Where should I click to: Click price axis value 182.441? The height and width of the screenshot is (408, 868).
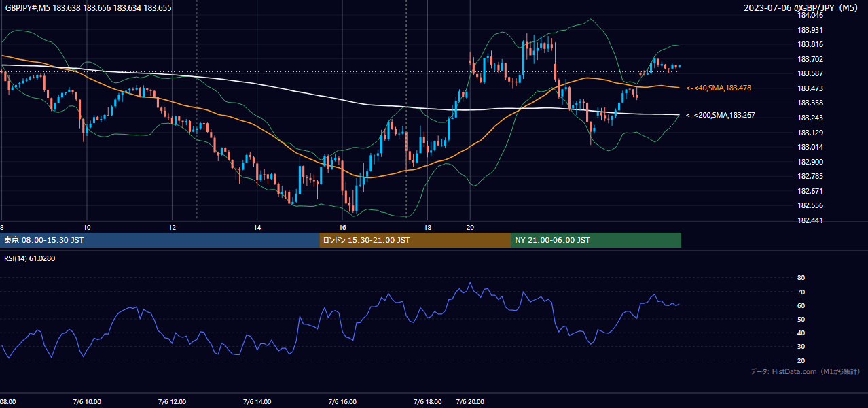click(810, 220)
